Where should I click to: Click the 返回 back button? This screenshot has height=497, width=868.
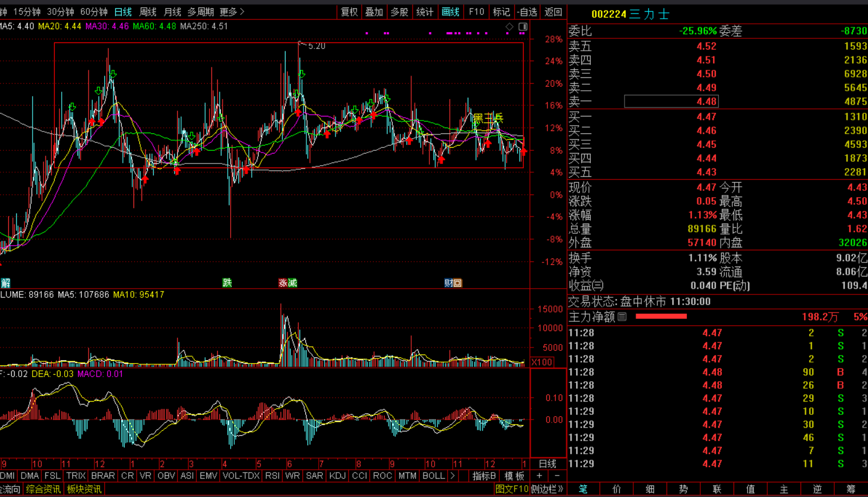[x=553, y=12]
